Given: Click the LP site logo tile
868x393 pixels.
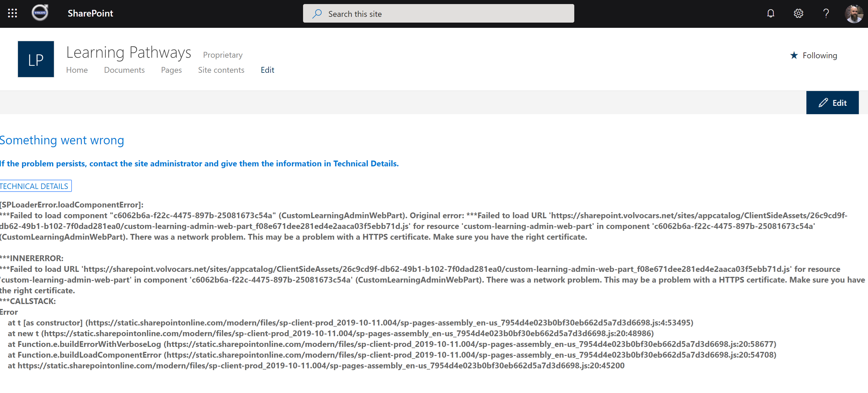Looking at the screenshot, I should pos(36,59).
